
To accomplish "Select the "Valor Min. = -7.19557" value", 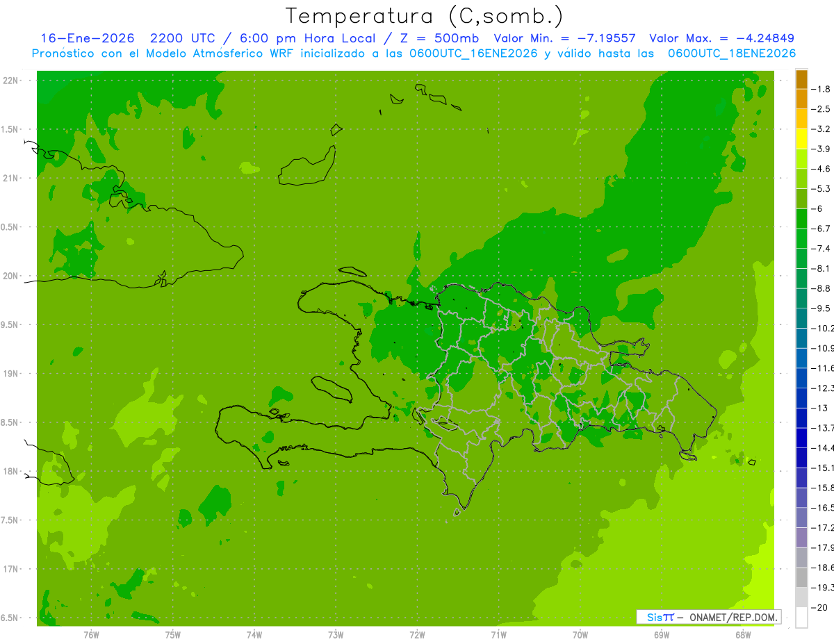I will coord(564,38).
